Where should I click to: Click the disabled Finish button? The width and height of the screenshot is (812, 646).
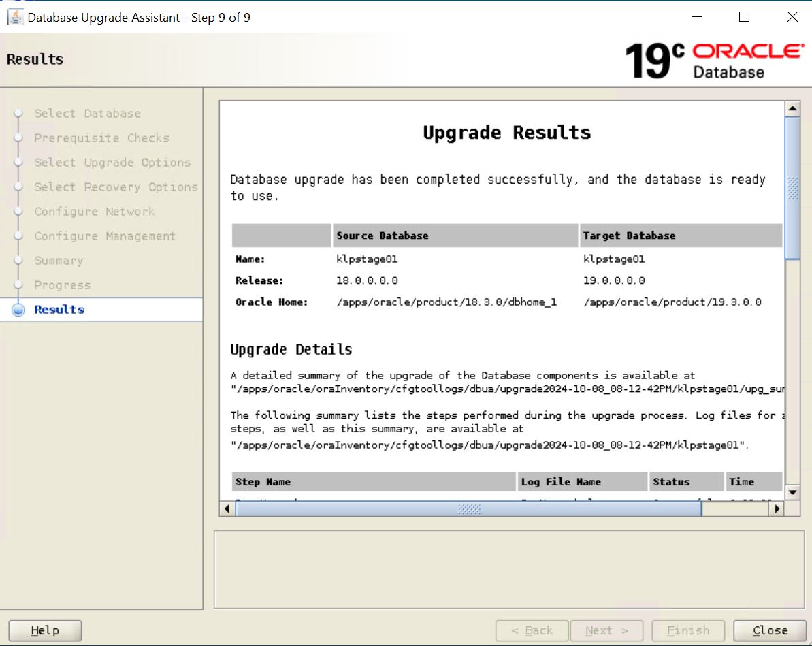click(687, 630)
